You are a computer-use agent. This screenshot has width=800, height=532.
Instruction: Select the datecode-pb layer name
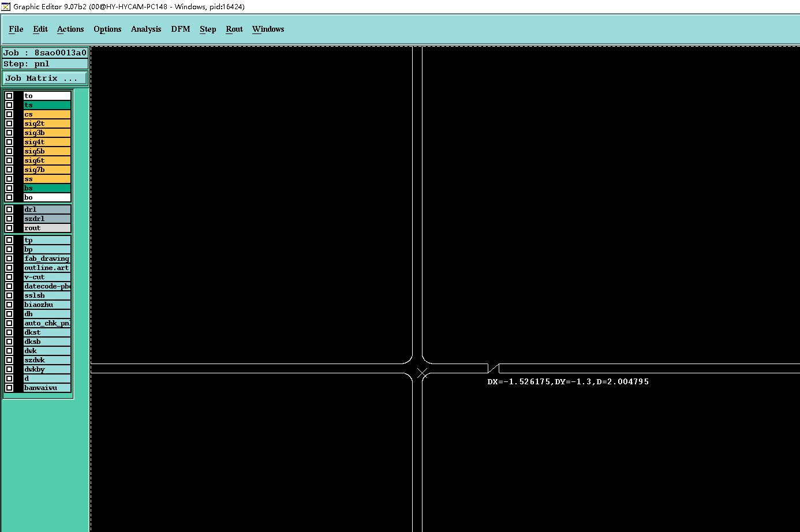[47, 286]
